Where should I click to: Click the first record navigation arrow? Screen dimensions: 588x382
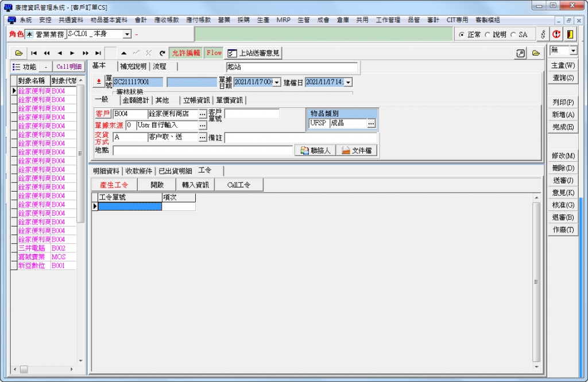pyautogui.click(x=34, y=53)
